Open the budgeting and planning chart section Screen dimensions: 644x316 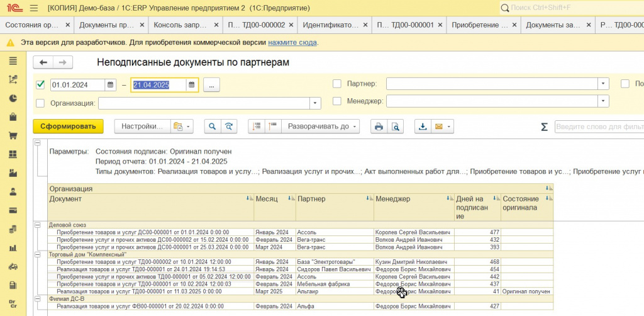coord(13,80)
